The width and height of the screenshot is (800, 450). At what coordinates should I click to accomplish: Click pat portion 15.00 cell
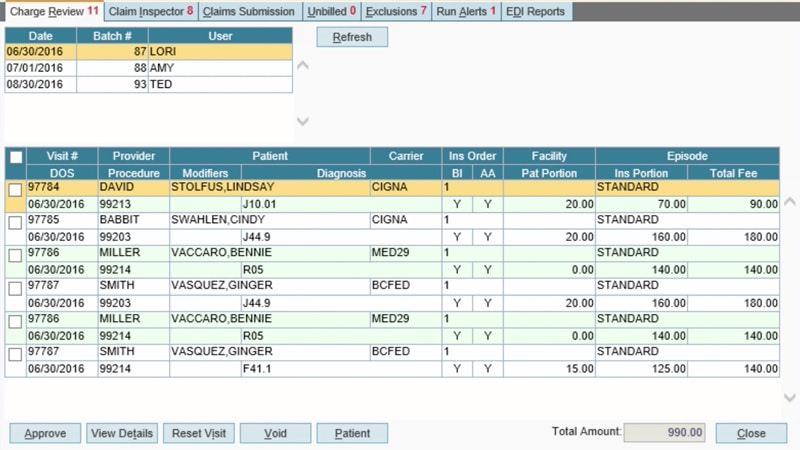point(549,368)
